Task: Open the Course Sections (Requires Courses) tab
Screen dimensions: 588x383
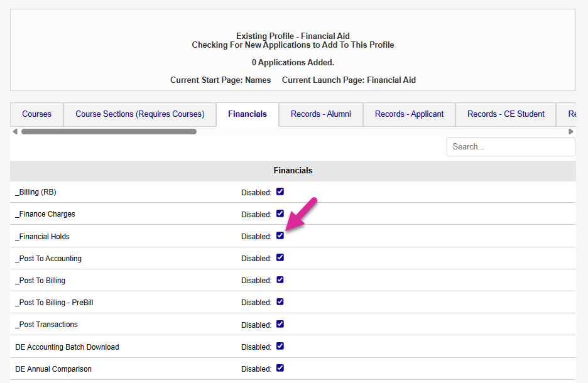Action: (x=140, y=114)
